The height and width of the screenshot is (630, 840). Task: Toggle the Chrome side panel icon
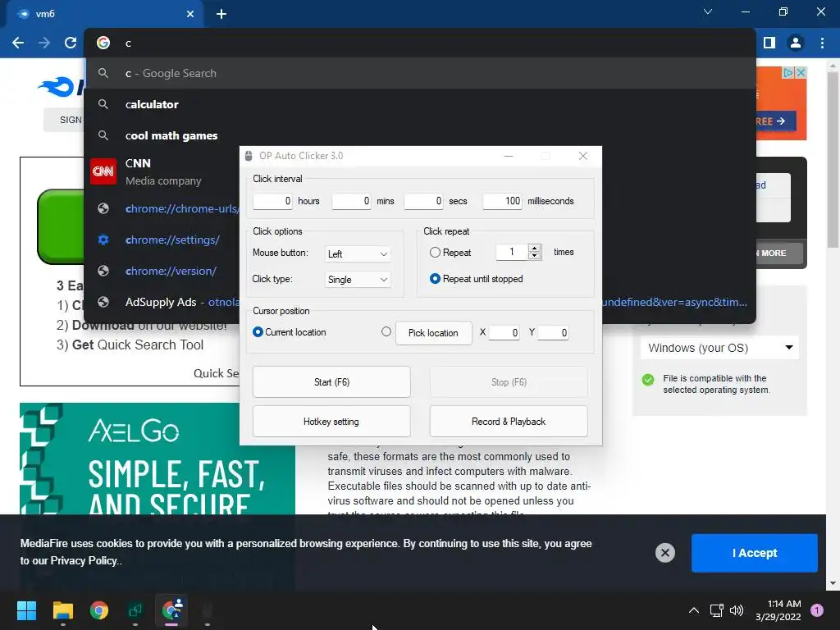[x=769, y=43]
